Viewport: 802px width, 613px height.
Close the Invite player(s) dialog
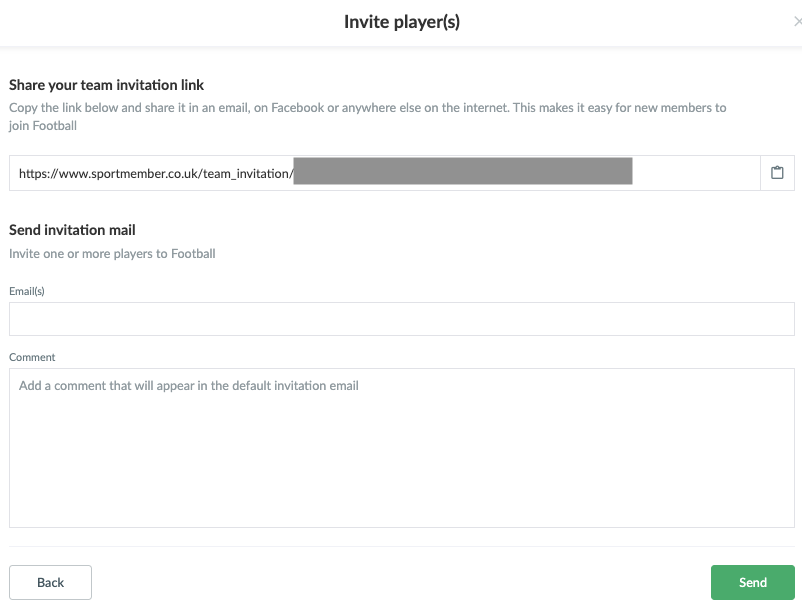pos(797,21)
